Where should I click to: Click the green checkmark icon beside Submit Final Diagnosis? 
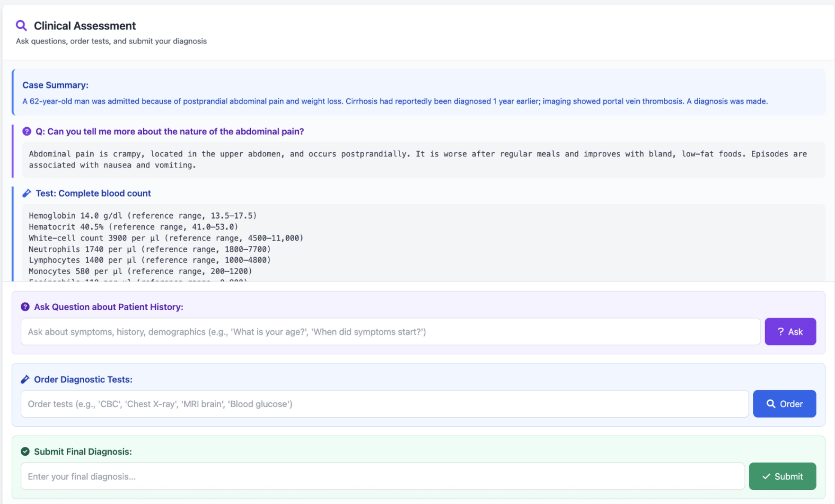(x=25, y=452)
